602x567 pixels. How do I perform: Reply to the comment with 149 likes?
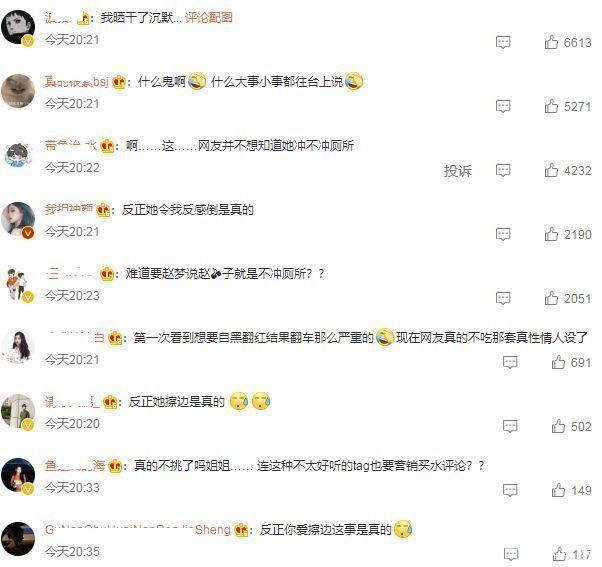point(510,490)
